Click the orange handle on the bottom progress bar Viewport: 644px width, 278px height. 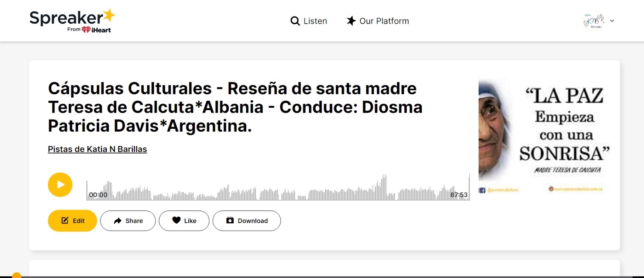click(17, 275)
